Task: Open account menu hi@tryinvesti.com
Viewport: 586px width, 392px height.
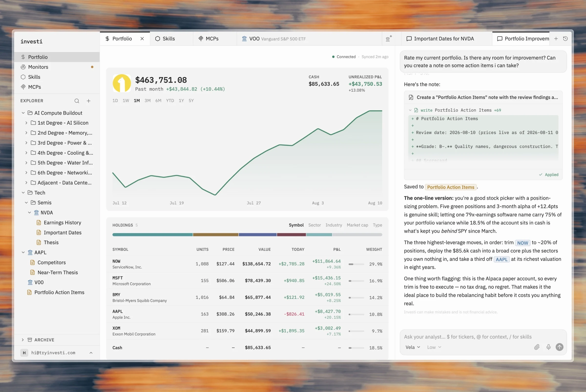Action: pos(57,353)
